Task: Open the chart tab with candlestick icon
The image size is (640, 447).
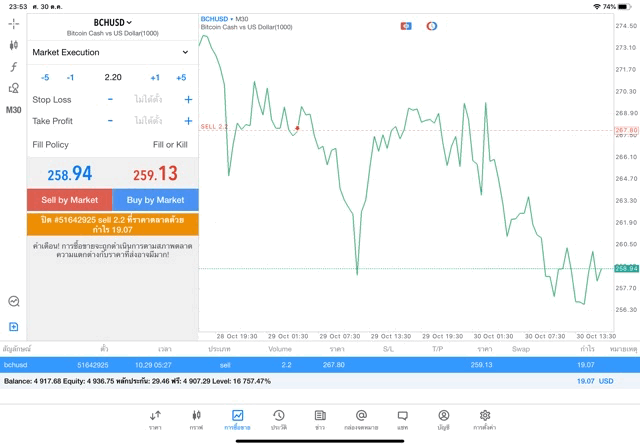Action: point(196,420)
